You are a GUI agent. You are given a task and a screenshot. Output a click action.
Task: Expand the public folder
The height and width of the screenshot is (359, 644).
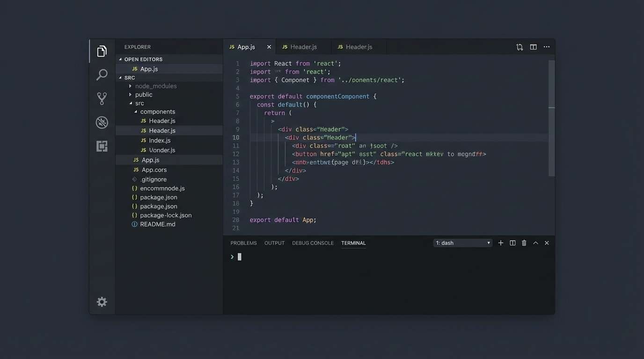coord(130,94)
